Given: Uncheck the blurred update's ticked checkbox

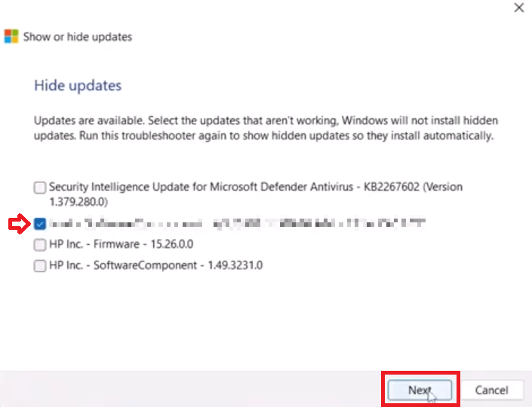Looking at the screenshot, I should 39,224.
